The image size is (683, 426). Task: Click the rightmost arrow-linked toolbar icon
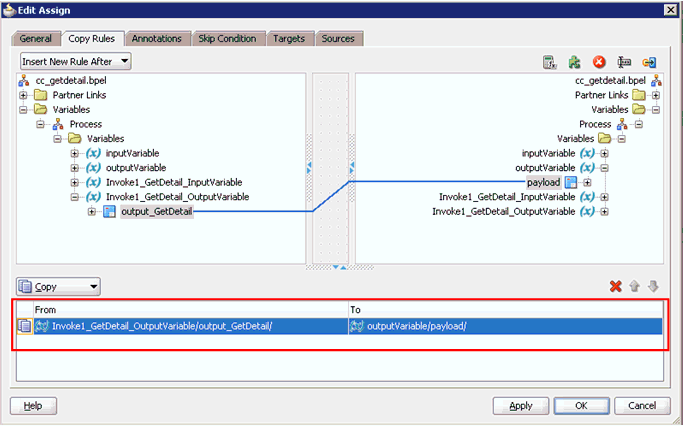pos(649,62)
